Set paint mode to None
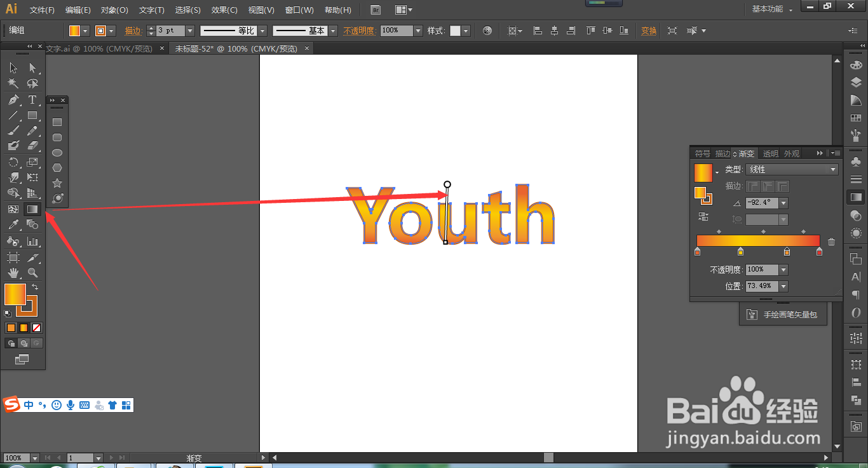The image size is (868, 468). 36,328
